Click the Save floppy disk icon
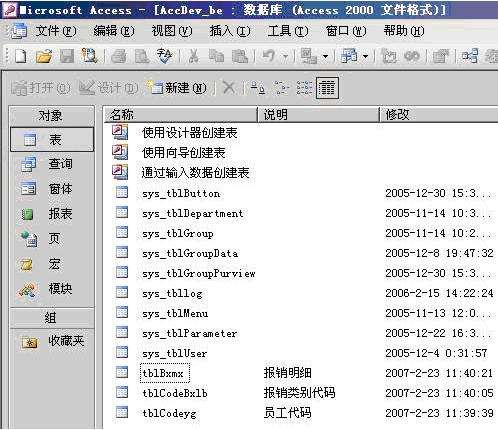Viewport: 498px width, 430px height. 67,56
